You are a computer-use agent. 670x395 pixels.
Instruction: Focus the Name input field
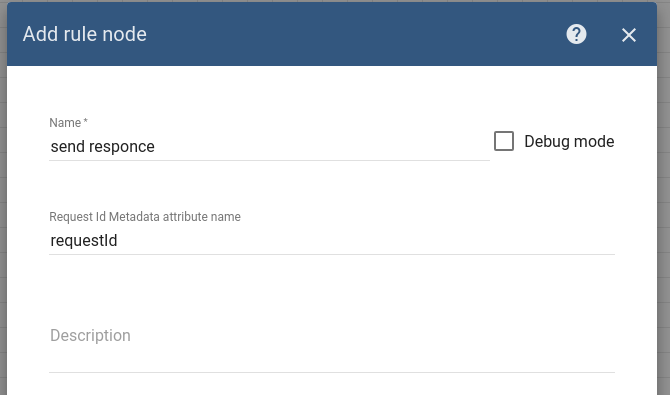click(x=269, y=147)
